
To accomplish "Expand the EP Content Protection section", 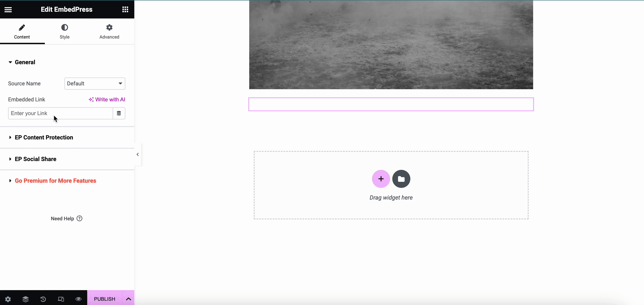I will [x=44, y=137].
